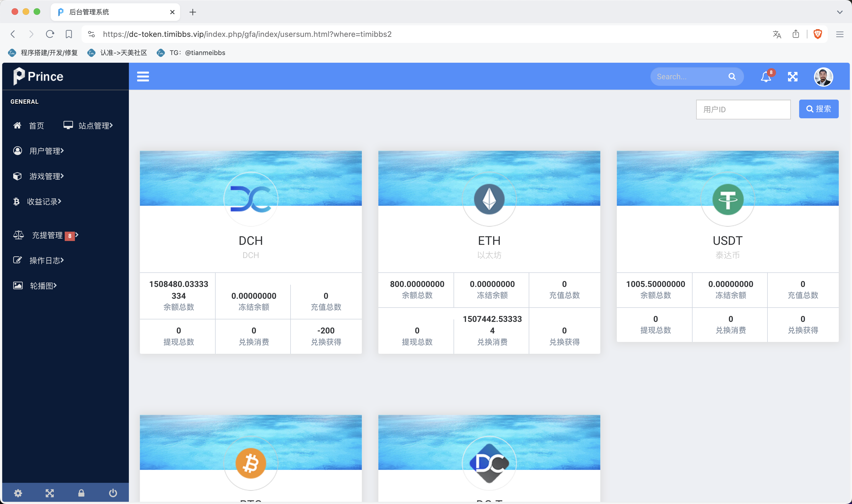Click the ETH Ethereum coin logo

point(489,199)
